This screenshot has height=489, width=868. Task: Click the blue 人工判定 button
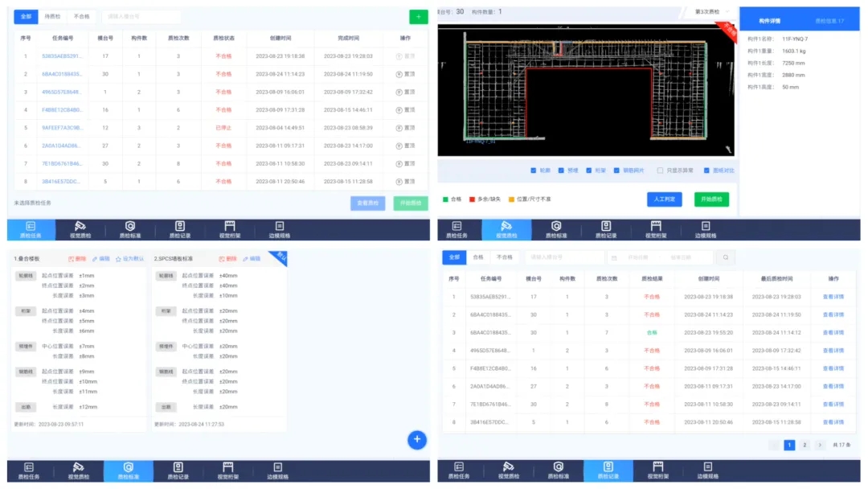click(x=664, y=199)
